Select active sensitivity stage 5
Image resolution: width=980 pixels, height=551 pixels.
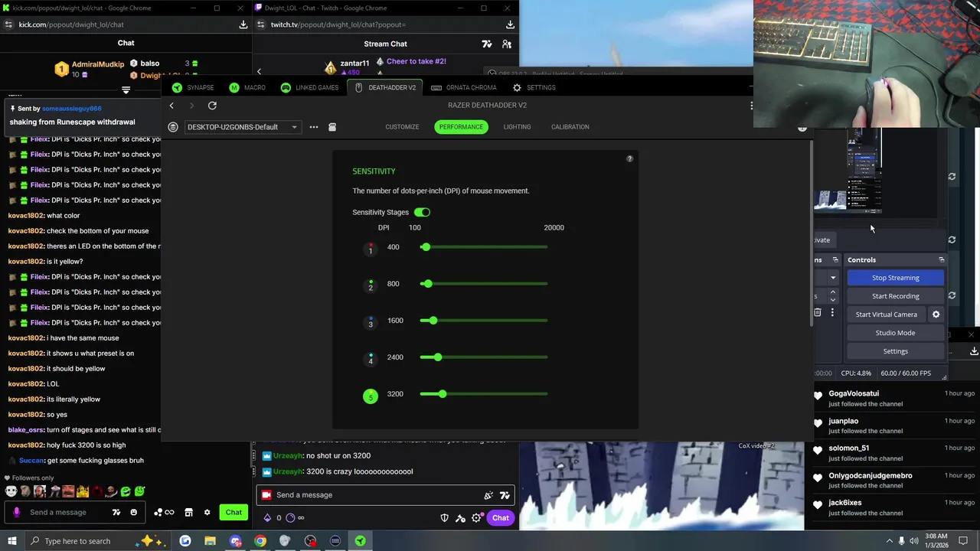[371, 396]
